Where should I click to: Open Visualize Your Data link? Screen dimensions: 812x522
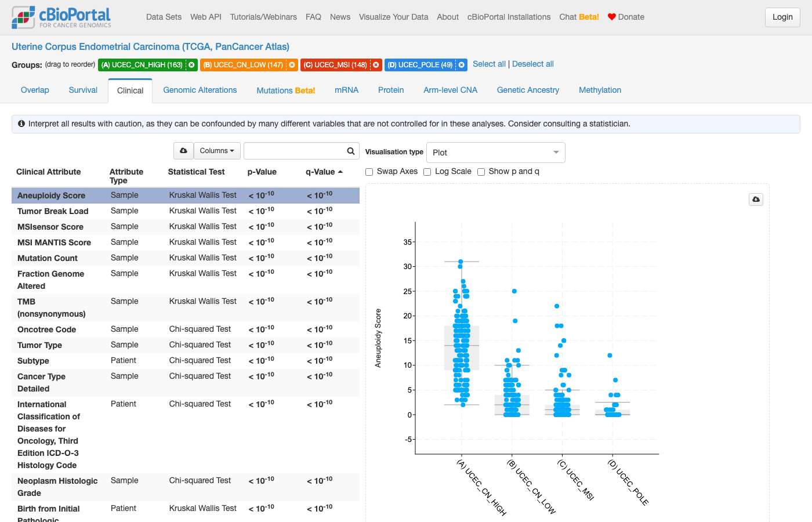tap(393, 17)
